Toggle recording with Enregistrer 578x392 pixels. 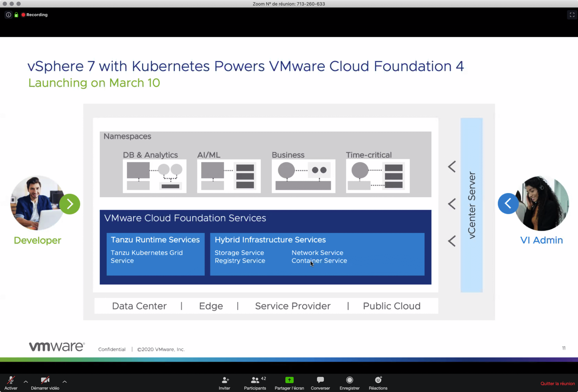[x=350, y=383]
